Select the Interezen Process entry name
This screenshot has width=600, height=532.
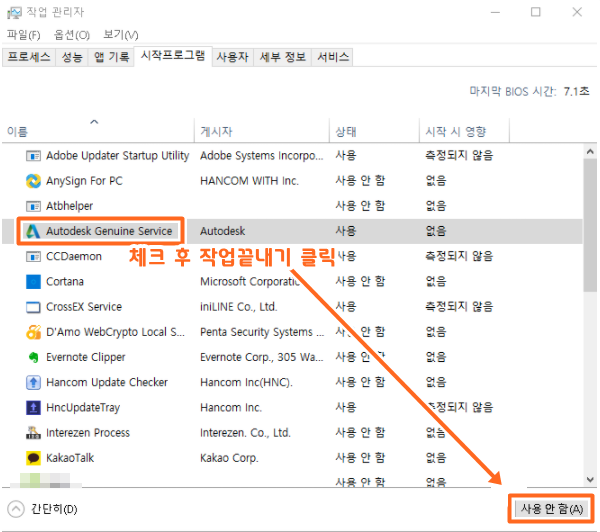88,433
